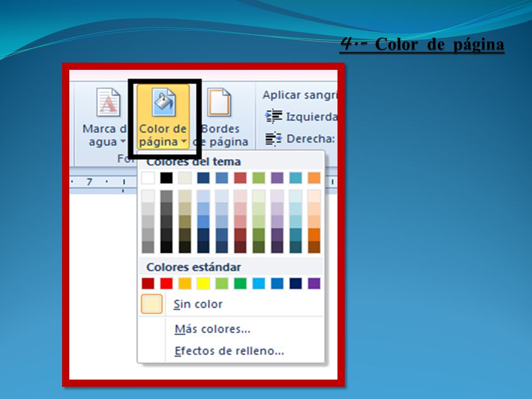Click the Derecha indent icon
Image resolution: width=532 pixels, height=399 pixels.
click(273, 139)
